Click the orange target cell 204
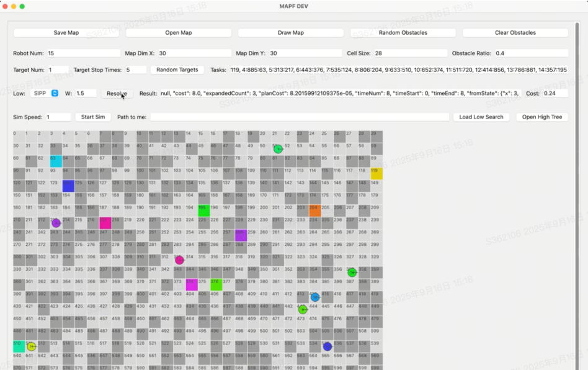The image size is (588, 370). point(315,210)
